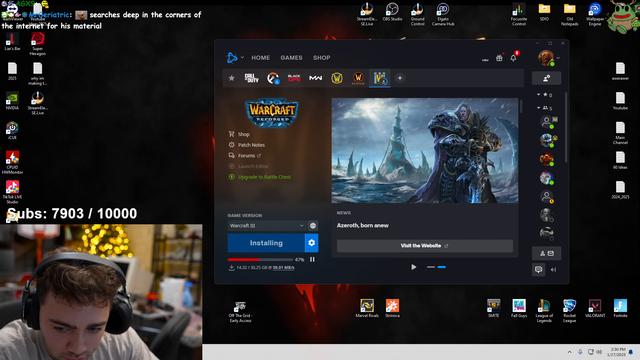Viewport: 640px width, 360px height.
Task: Select the World of Warcraft game icon
Action: click(x=337, y=78)
